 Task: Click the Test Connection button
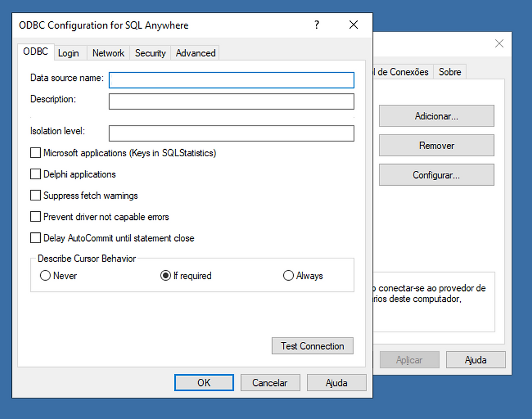coord(313,346)
